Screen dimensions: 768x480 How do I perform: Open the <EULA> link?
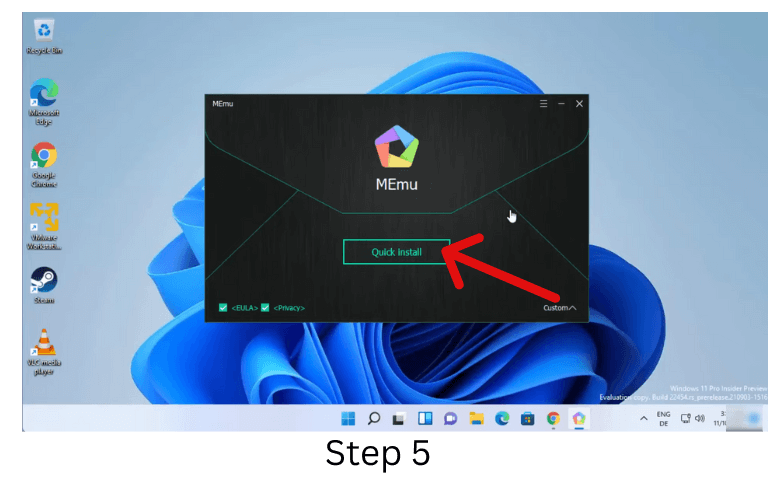tap(244, 308)
